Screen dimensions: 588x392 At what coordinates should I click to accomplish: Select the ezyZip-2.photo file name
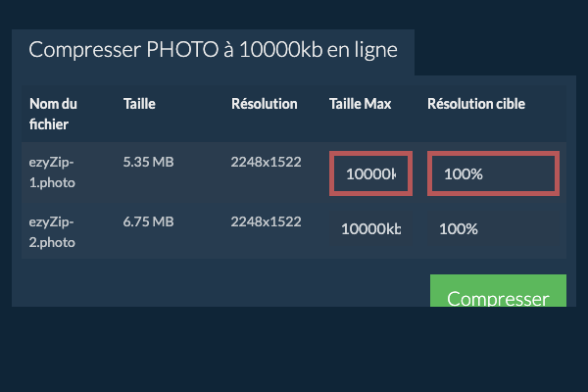52,232
